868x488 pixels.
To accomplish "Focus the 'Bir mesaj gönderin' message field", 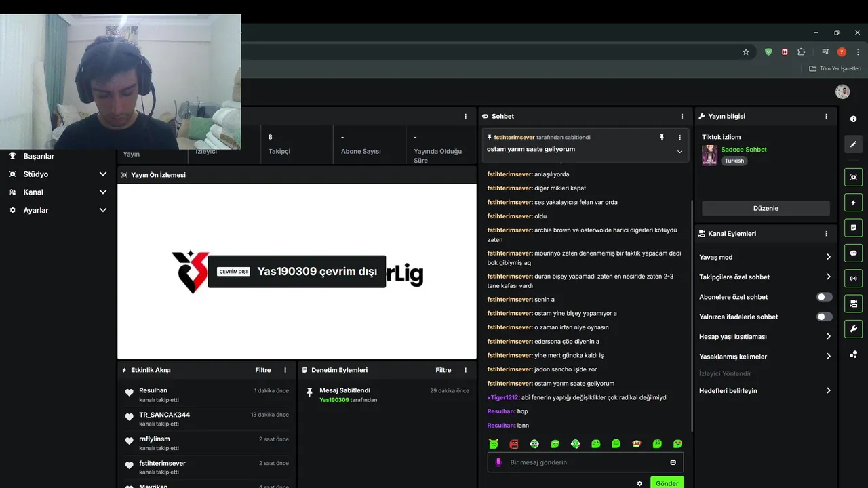I will click(585, 462).
